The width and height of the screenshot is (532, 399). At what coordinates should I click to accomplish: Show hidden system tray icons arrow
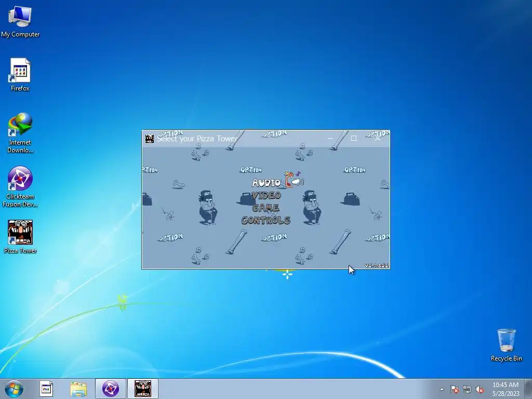(442, 389)
